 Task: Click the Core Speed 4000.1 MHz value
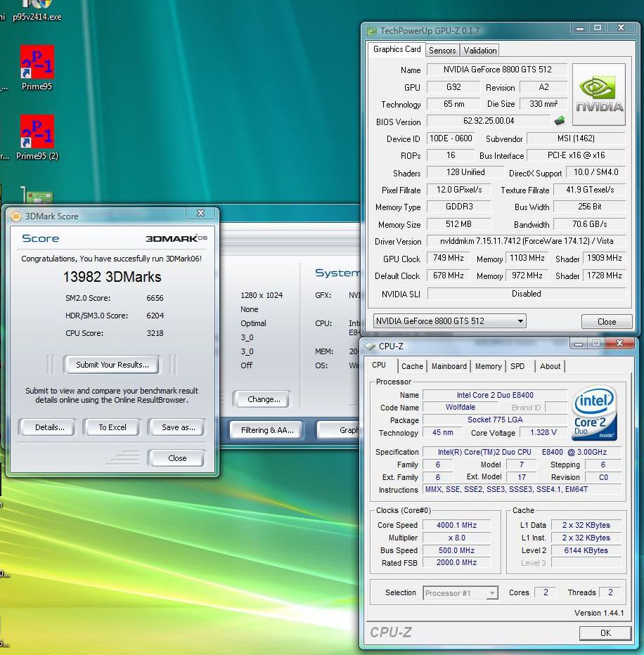coord(456,525)
